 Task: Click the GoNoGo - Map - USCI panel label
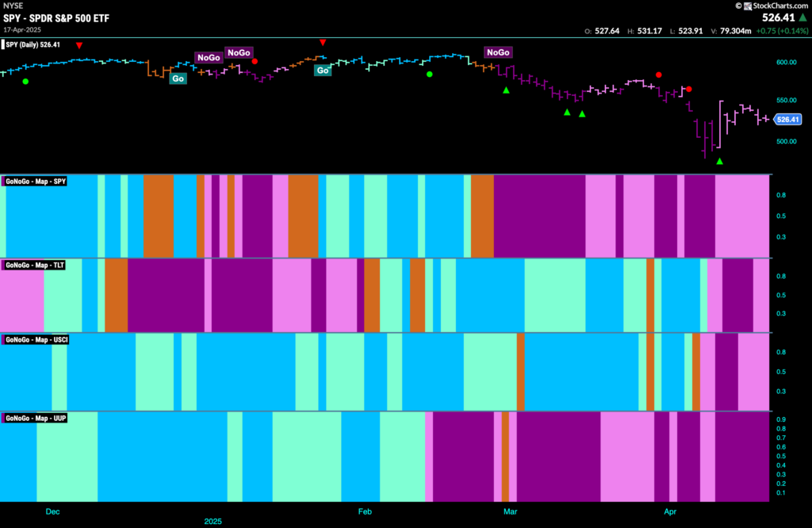36,339
